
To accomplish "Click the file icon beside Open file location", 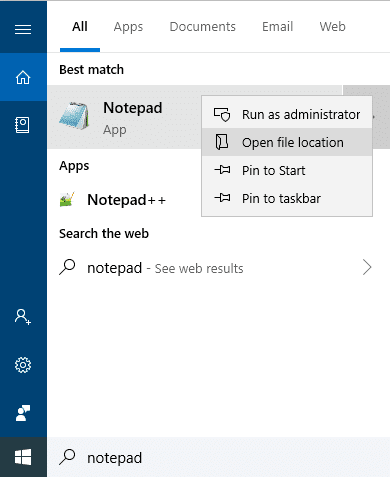I will tap(222, 142).
